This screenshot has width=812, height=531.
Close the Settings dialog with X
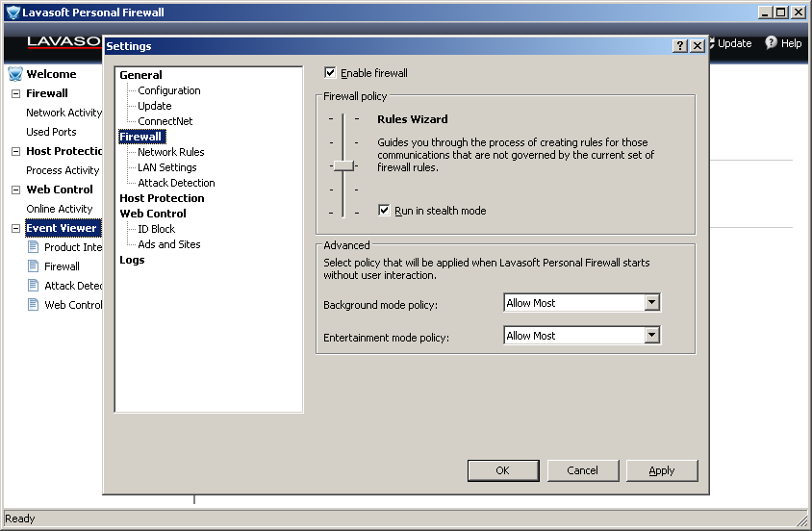[698, 46]
